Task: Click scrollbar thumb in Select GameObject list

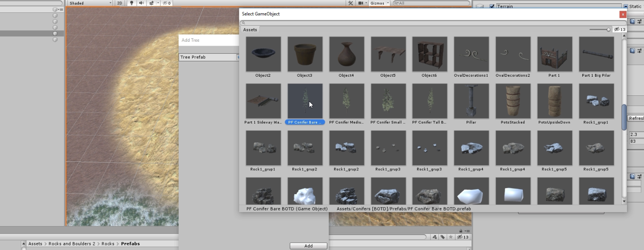Action: pyautogui.click(x=624, y=117)
